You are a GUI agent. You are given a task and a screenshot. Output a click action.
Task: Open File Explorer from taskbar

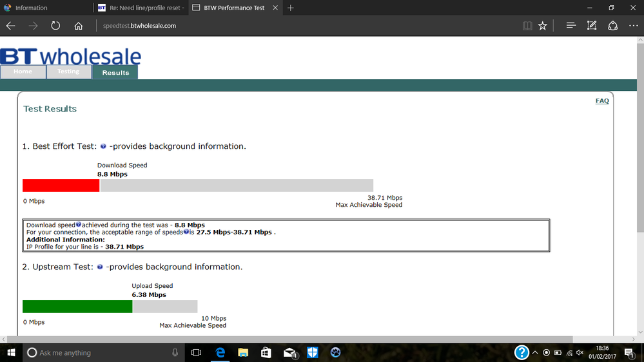(243, 352)
